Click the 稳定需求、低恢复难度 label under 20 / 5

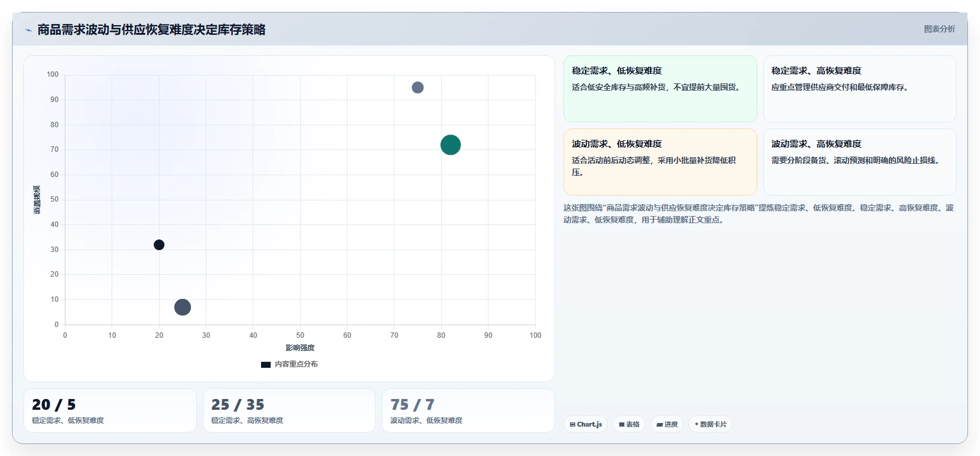coord(68,421)
